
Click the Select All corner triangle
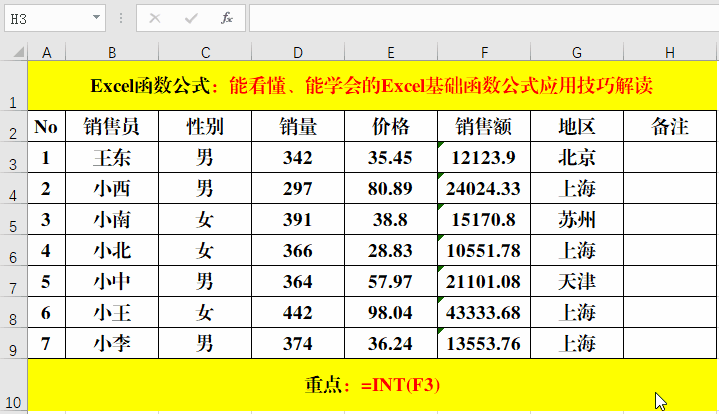pos(14,52)
